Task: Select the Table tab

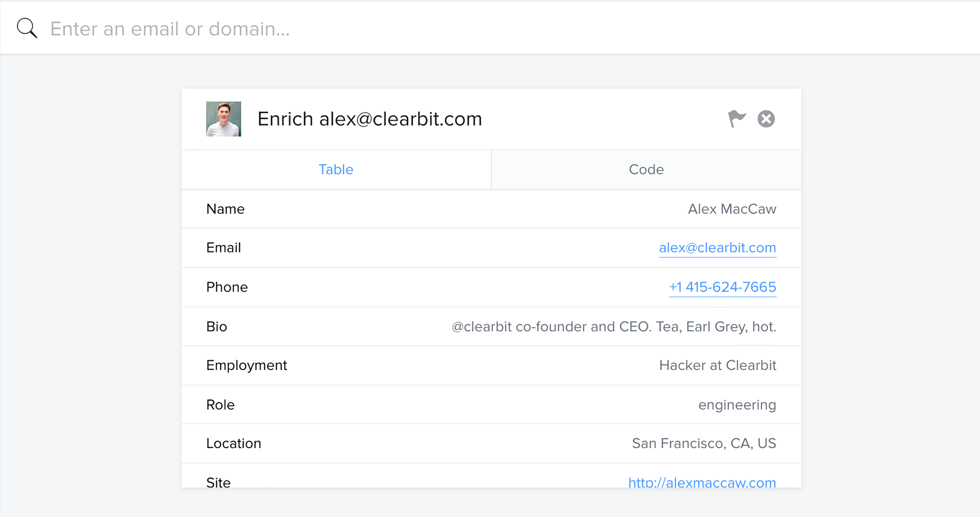Action: pyautogui.click(x=336, y=169)
